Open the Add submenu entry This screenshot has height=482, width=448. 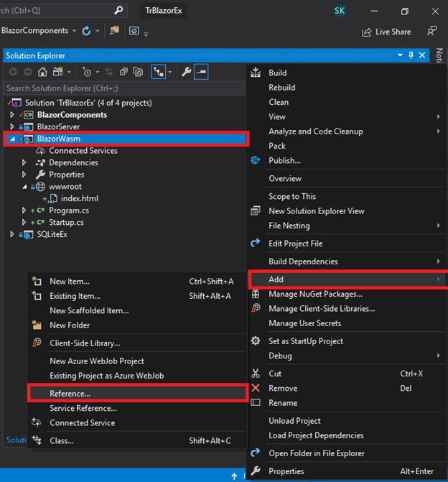point(347,279)
